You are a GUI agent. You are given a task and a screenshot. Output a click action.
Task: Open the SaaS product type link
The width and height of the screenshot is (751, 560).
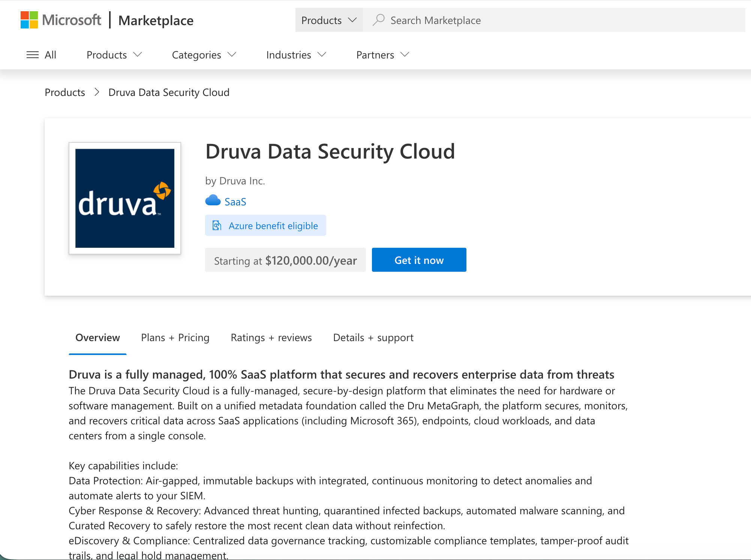(235, 202)
